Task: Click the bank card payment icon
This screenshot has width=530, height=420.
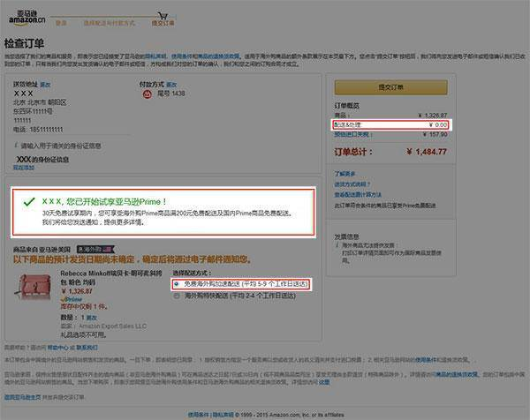Action: 147,94
